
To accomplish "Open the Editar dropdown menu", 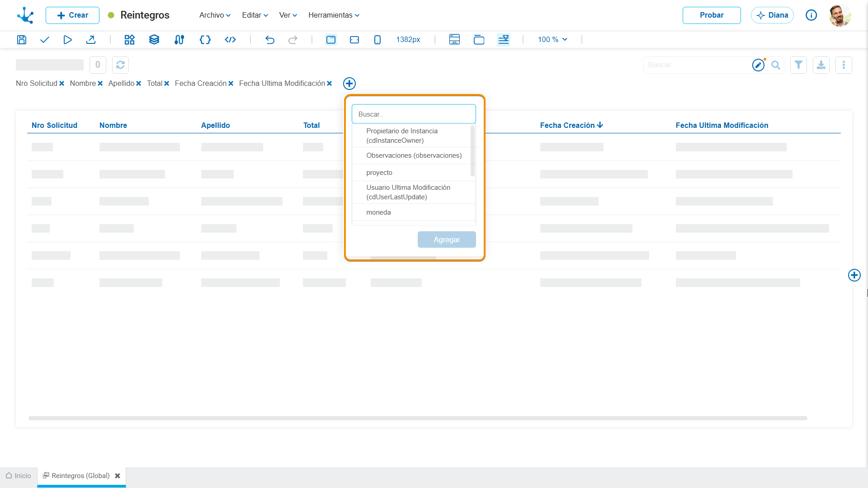I will tap(255, 15).
